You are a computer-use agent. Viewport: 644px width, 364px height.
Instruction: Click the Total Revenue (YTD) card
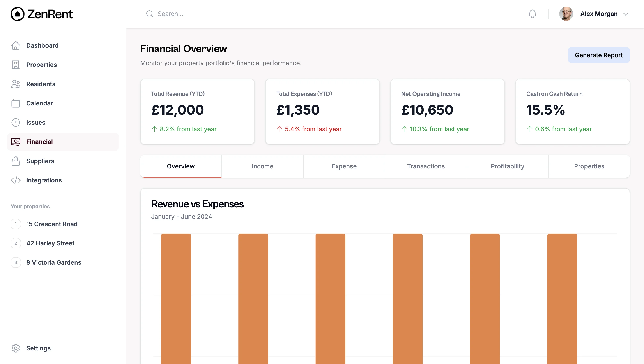[198, 112]
